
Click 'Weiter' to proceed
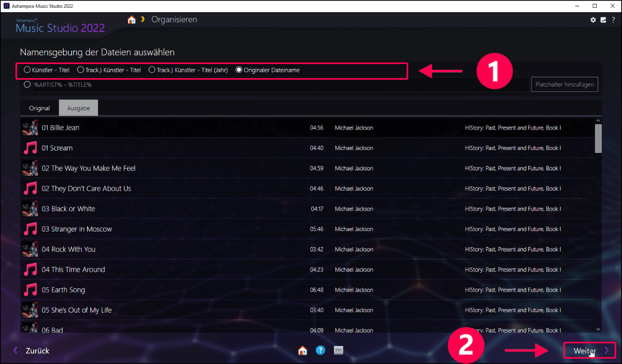click(x=589, y=350)
